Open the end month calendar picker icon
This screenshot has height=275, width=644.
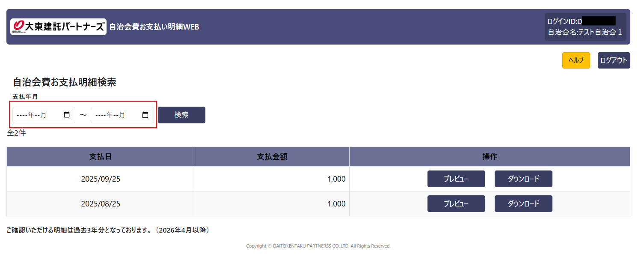145,115
